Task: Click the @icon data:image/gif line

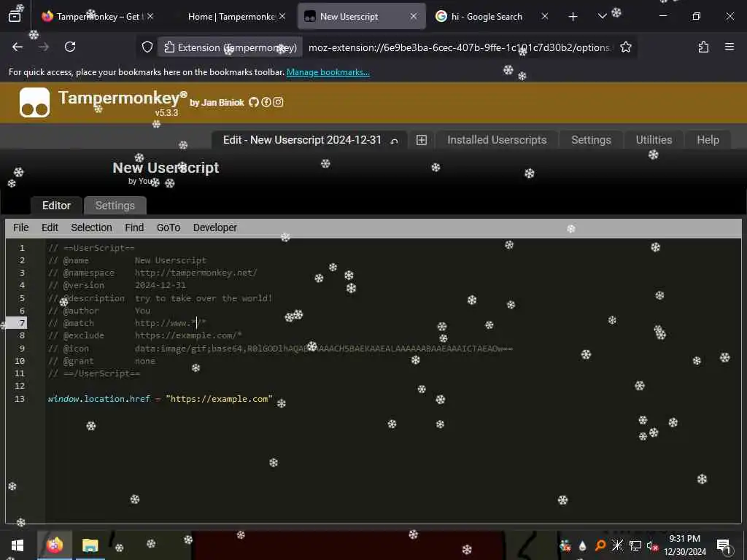Action: click(x=281, y=349)
